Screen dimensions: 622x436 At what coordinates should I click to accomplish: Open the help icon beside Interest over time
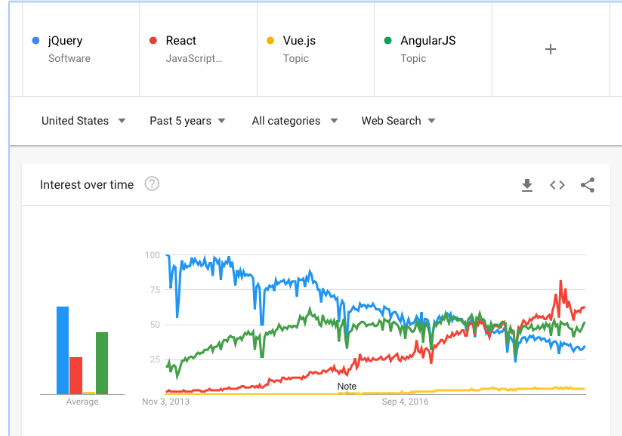tap(152, 184)
